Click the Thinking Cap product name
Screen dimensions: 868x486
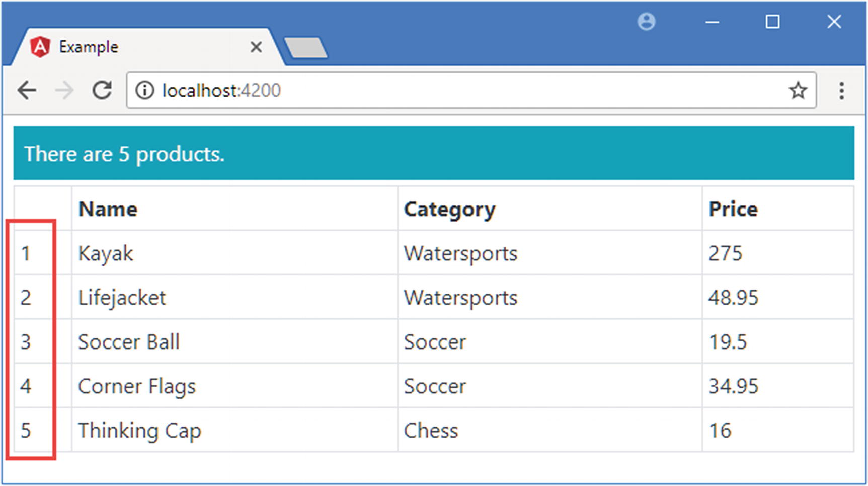click(139, 431)
